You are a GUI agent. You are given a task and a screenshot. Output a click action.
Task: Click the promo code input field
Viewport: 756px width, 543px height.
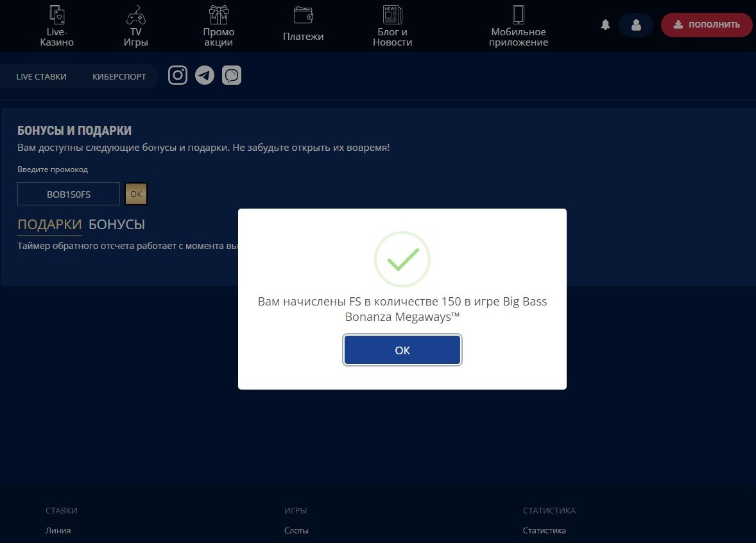coord(69,194)
